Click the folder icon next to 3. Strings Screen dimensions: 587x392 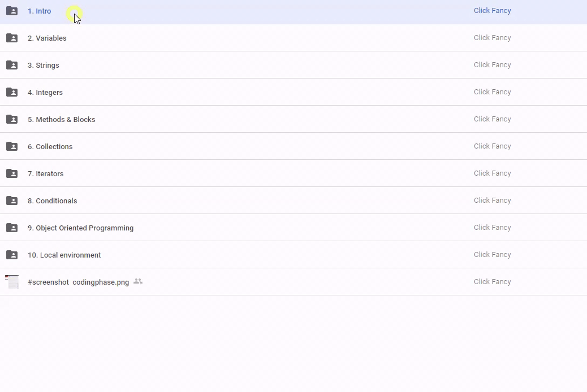(12, 65)
